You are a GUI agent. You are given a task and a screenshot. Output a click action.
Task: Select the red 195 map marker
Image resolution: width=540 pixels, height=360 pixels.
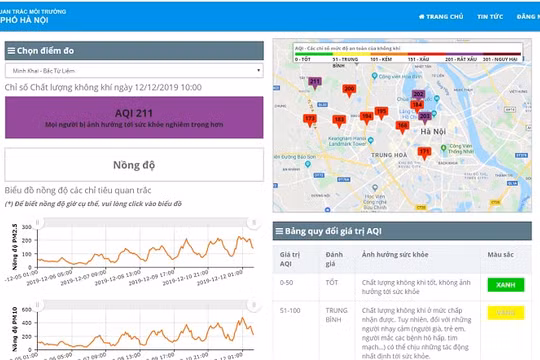[x=381, y=113]
